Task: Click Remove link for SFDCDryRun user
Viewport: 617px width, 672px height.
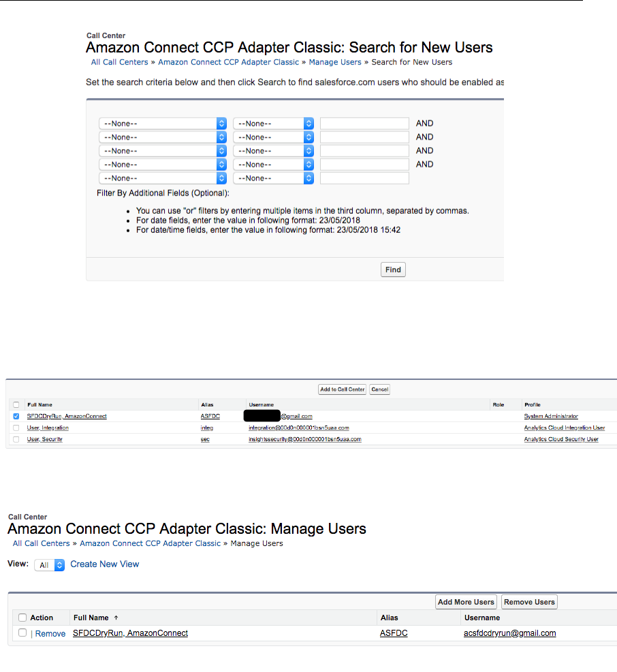Action: pos(50,633)
